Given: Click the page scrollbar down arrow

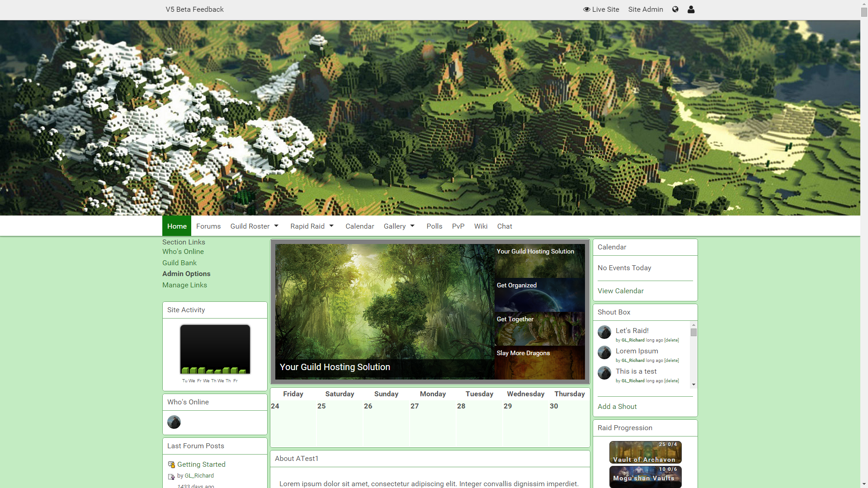Looking at the screenshot, I should (864, 484).
